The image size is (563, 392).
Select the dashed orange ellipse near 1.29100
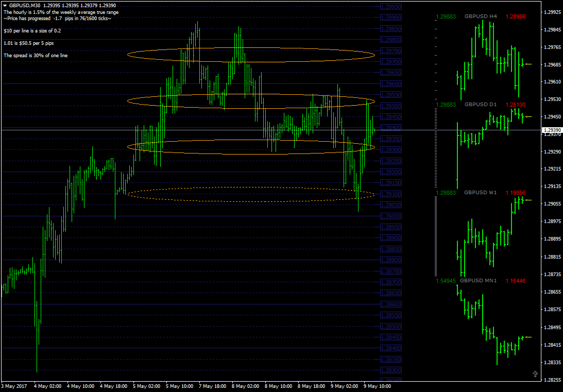251,195
